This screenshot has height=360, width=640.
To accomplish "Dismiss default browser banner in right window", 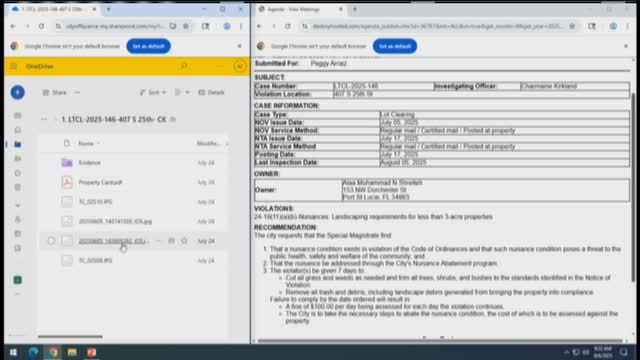I will pyautogui.click(x=626, y=46).
